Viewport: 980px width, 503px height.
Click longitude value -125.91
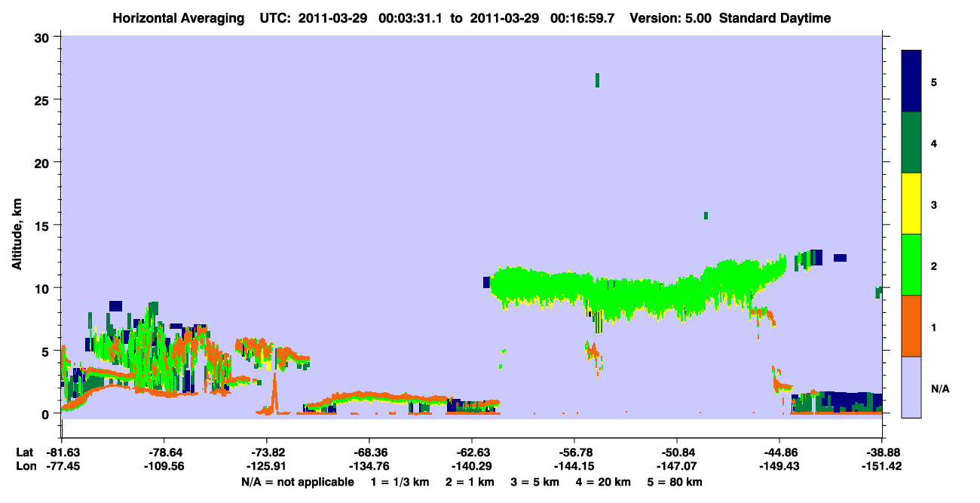coord(266,465)
